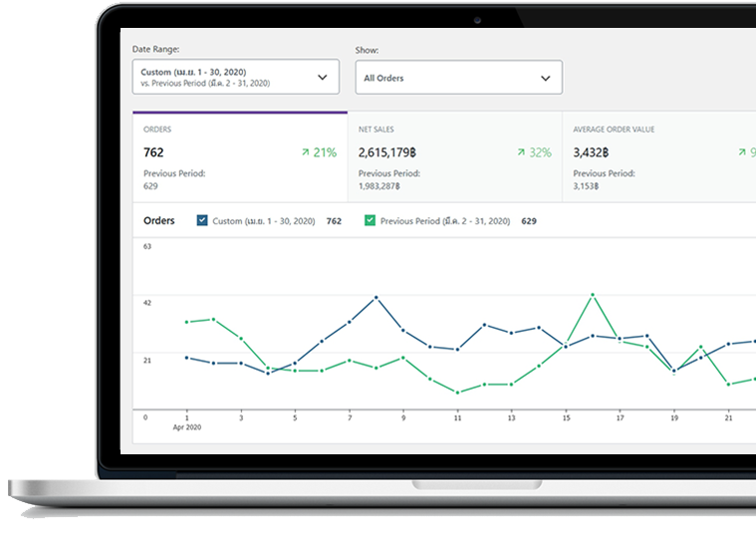Click the Custom legend label in the chart
This screenshot has height=538, width=756.
[x=263, y=221]
